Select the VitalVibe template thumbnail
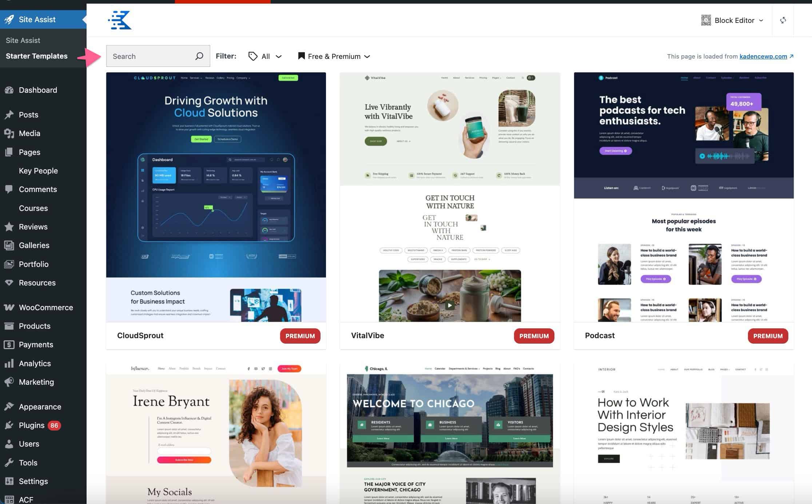 [x=450, y=197]
